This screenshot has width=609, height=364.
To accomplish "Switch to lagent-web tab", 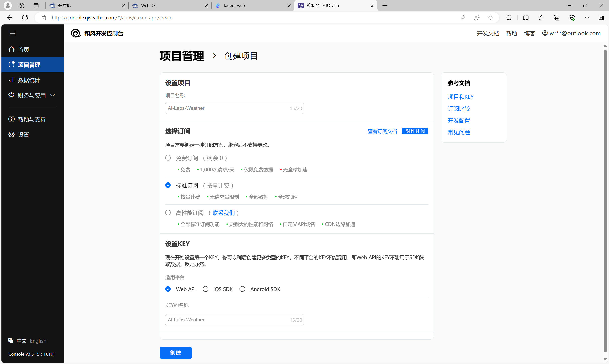I will [253, 5].
